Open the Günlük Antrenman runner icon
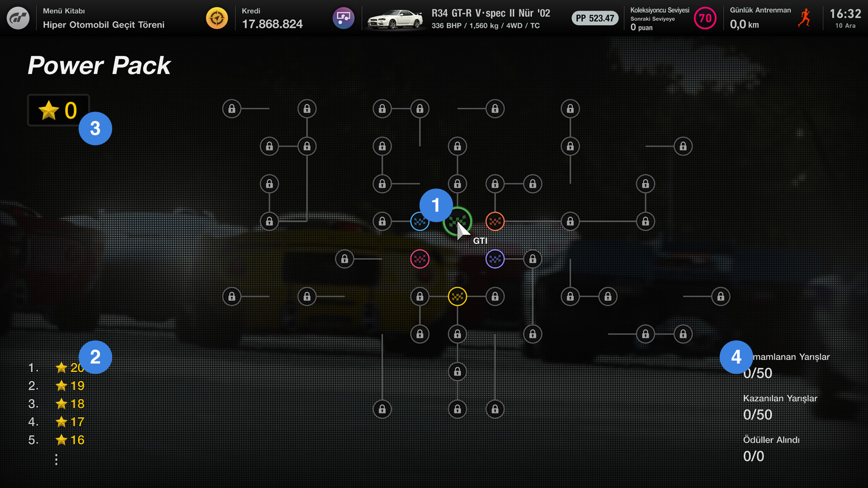 [x=804, y=18]
